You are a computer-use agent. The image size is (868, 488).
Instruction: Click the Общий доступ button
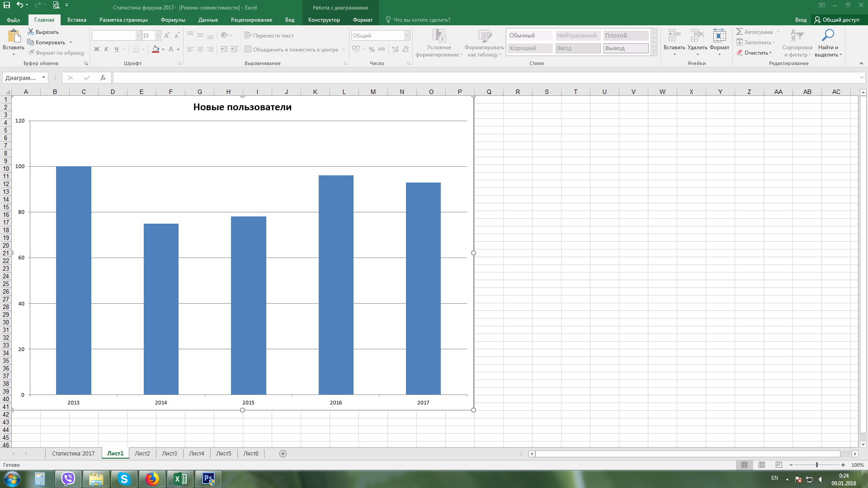[837, 20]
